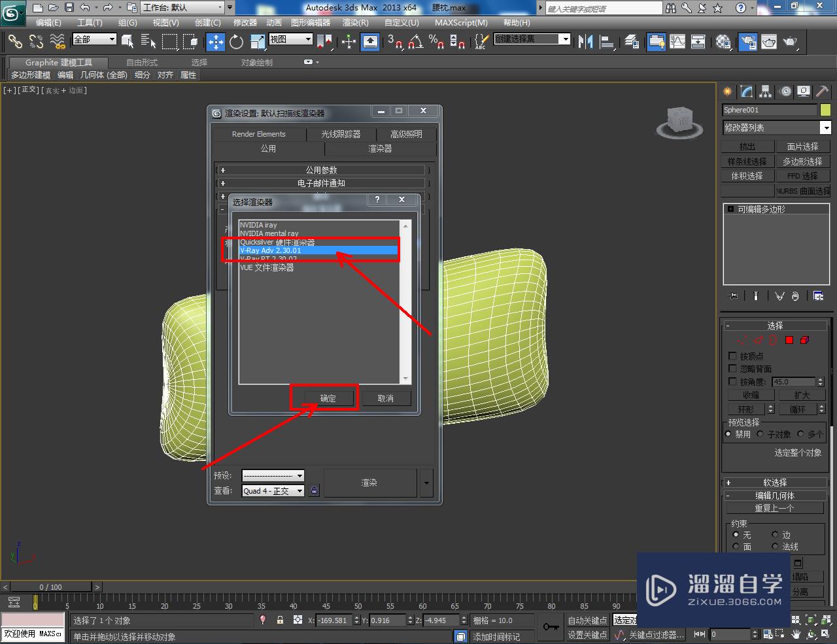This screenshot has width=837, height=644.
Task: Open Render Setup teapot icon
Action: [747, 42]
